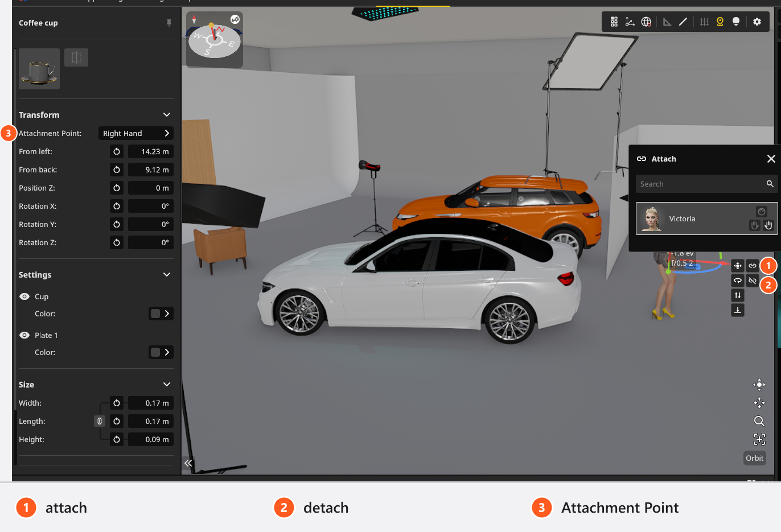The image size is (781, 532).
Task: Click the Orbit navigation mode button
Action: click(x=755, y=458)
